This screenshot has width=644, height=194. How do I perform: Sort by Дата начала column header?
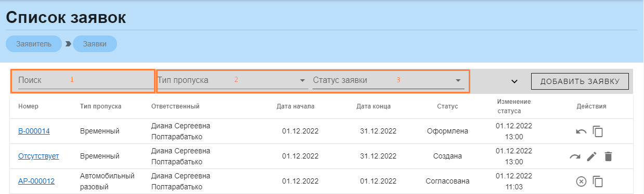pos(295,106)
